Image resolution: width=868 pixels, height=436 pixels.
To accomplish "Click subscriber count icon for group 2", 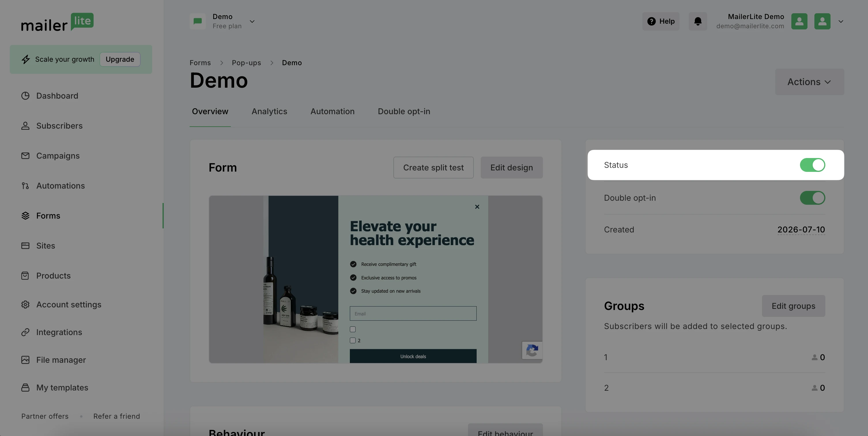I will 814,388.
